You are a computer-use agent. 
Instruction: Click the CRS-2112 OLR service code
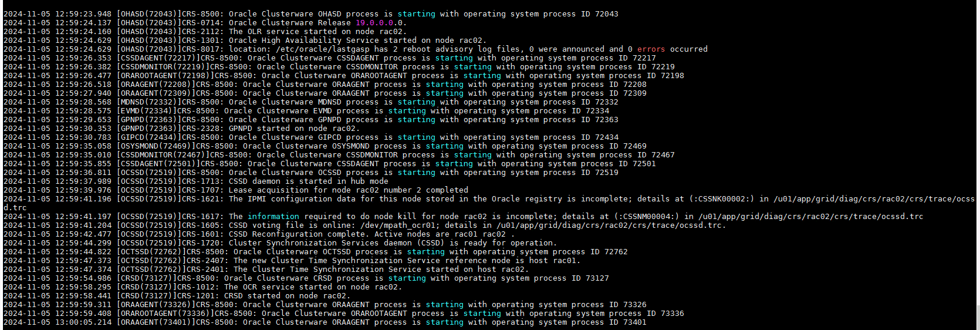[201, 32]
